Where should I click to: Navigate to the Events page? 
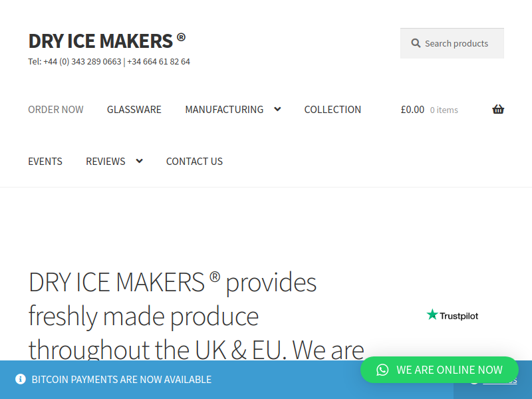(x=45, y=162)
